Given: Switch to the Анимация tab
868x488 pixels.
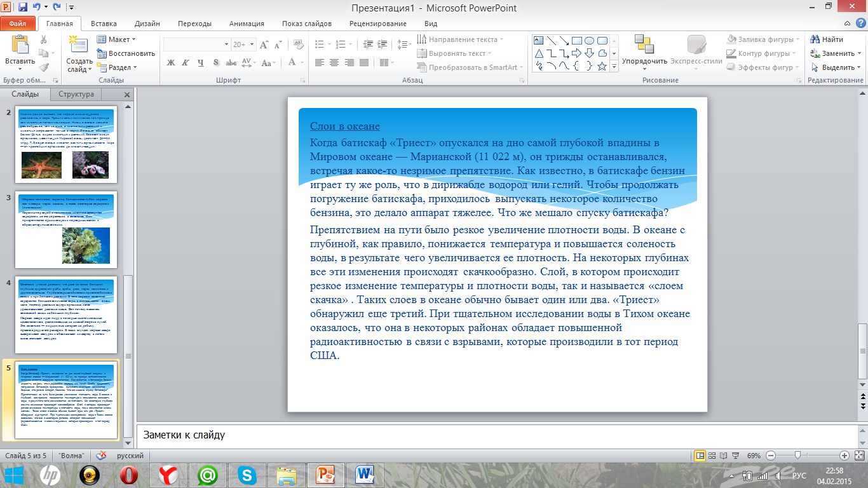Looking at the screenshot, I should point(245,24).
